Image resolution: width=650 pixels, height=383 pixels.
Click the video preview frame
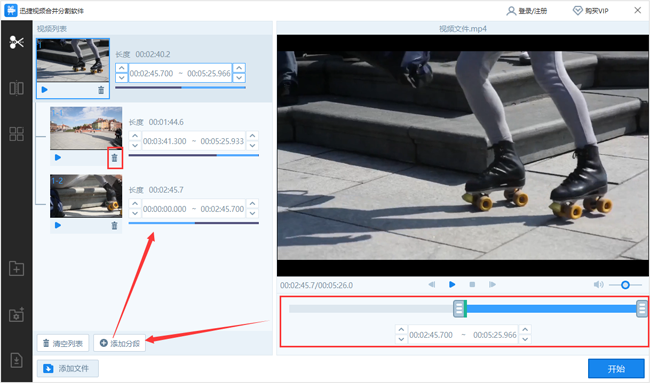(x=462, y=155)
